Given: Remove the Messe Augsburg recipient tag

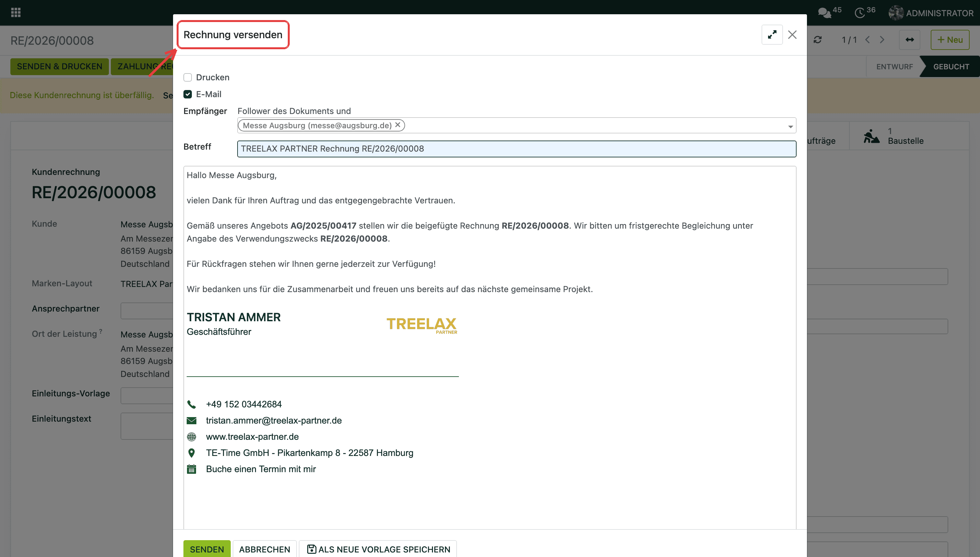Looking at the screenshot, I should [398, 125].
